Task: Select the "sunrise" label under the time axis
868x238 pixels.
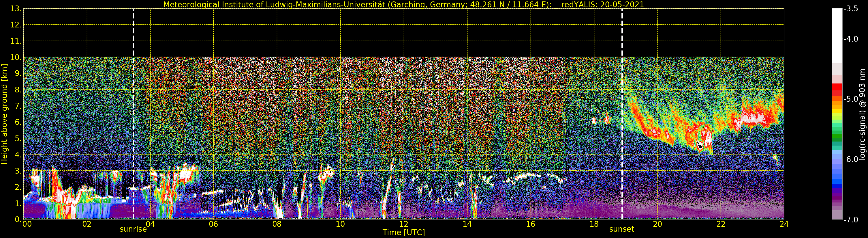Action: click(x=133, y=229)
